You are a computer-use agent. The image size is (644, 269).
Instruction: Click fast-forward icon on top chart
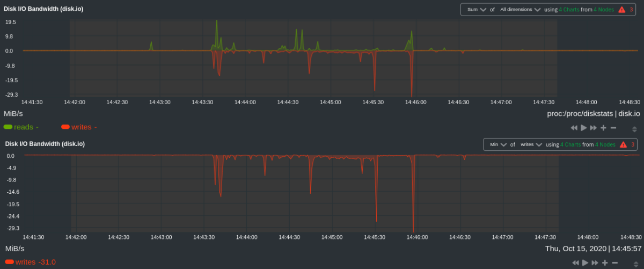click(594, 128)
